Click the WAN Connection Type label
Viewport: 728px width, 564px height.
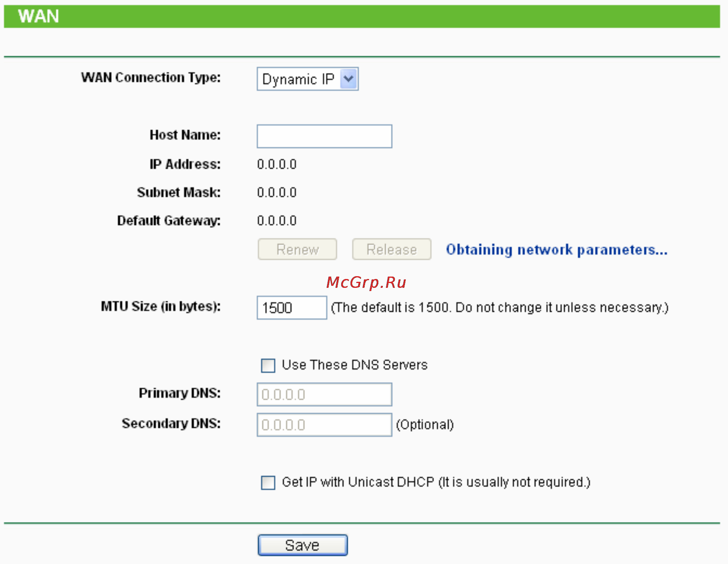pyautogui.click(x=151, y=77)
